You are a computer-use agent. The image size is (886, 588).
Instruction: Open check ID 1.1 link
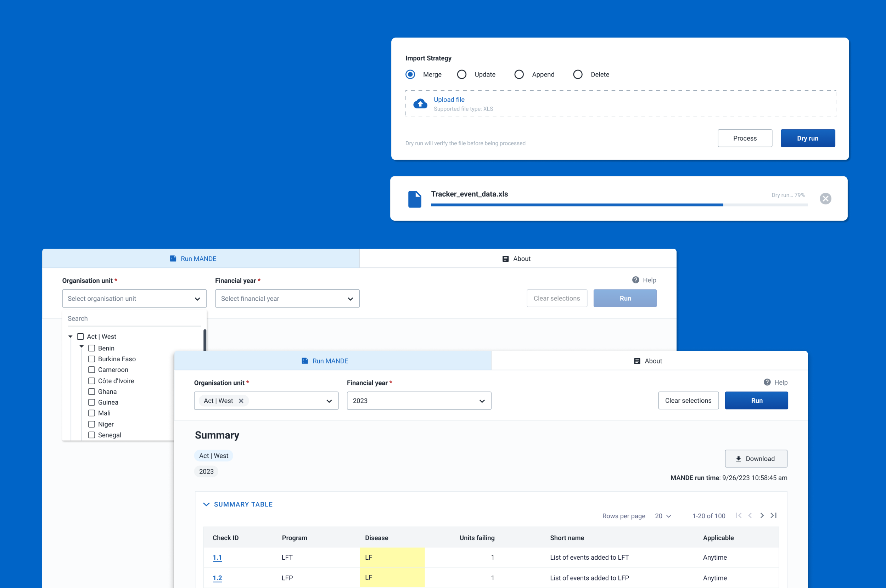click(x=217, y=557)
